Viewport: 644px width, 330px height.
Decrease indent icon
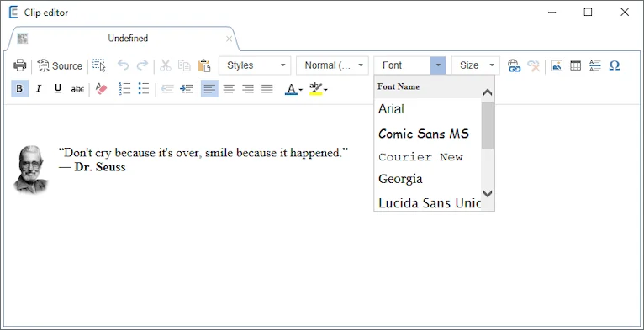[x=167, y=89]
